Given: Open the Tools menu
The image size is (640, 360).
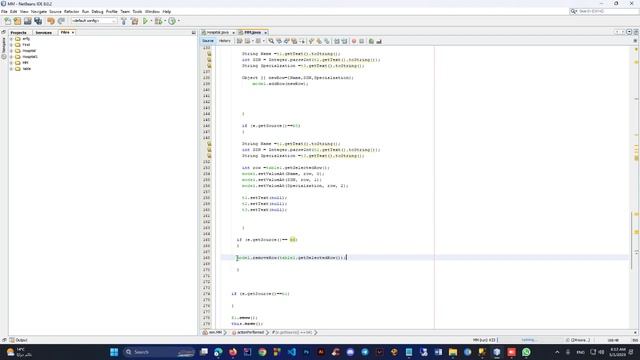Looking at the screenshot, I should tap(137, 11).
